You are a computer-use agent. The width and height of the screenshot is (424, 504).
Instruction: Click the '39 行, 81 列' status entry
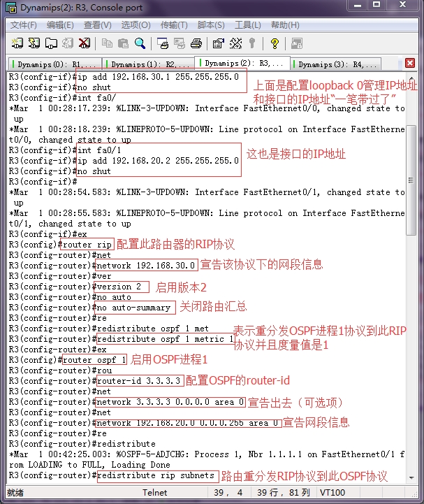tap(284, 492)
